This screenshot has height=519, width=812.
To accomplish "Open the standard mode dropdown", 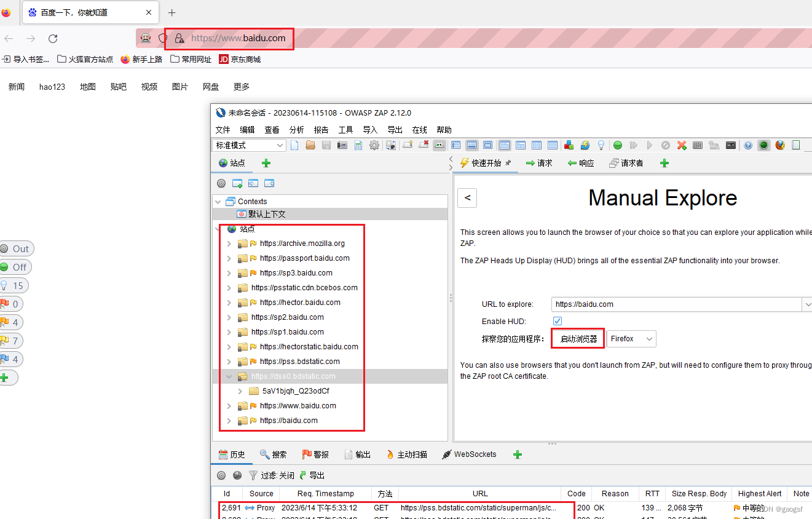I will tap(249, 145).
